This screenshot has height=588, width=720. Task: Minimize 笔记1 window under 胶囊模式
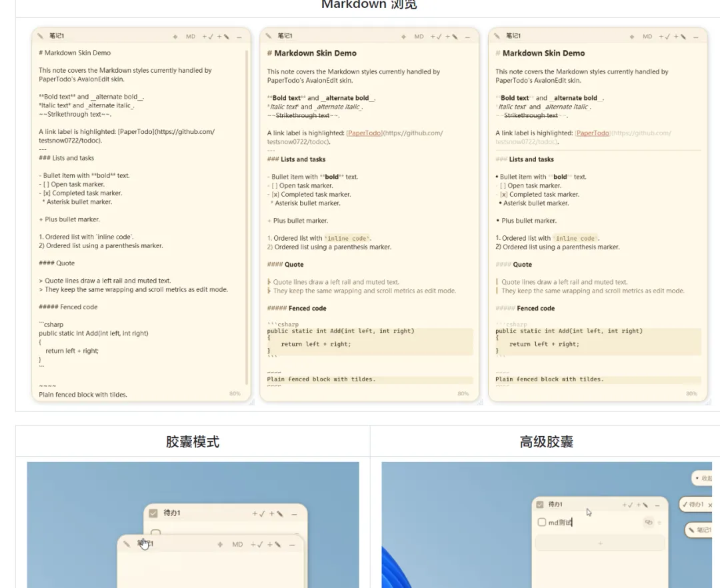click(x=292, y=545)
